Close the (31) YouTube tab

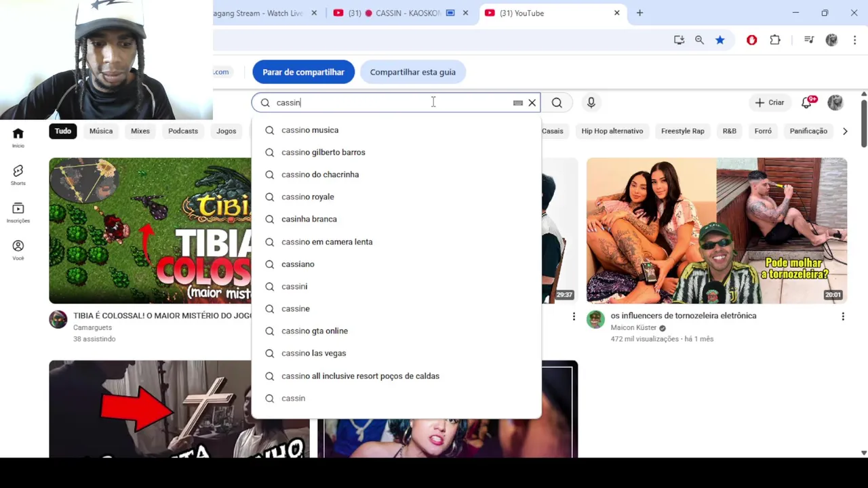pyautogui.click(x=616, y=13)
